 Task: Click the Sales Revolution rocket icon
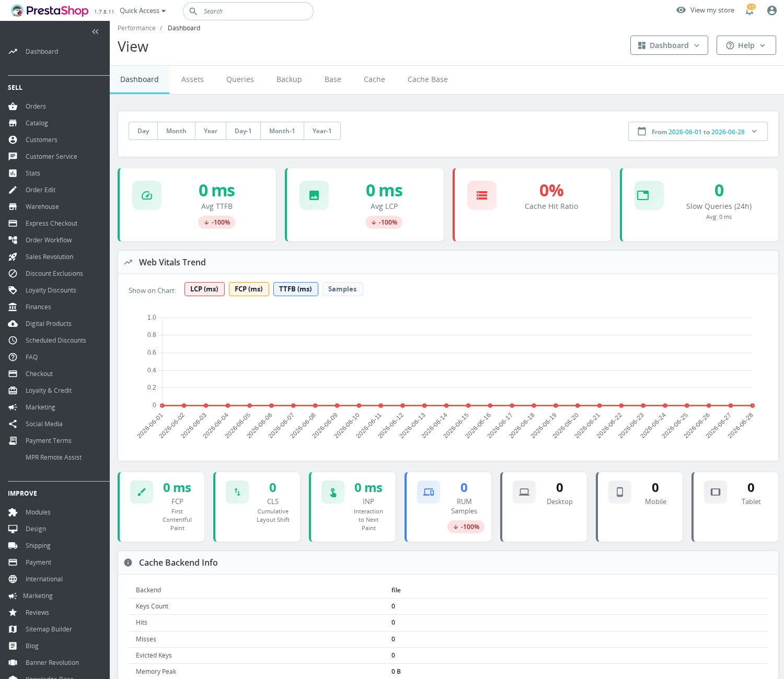tap(13, 257)
